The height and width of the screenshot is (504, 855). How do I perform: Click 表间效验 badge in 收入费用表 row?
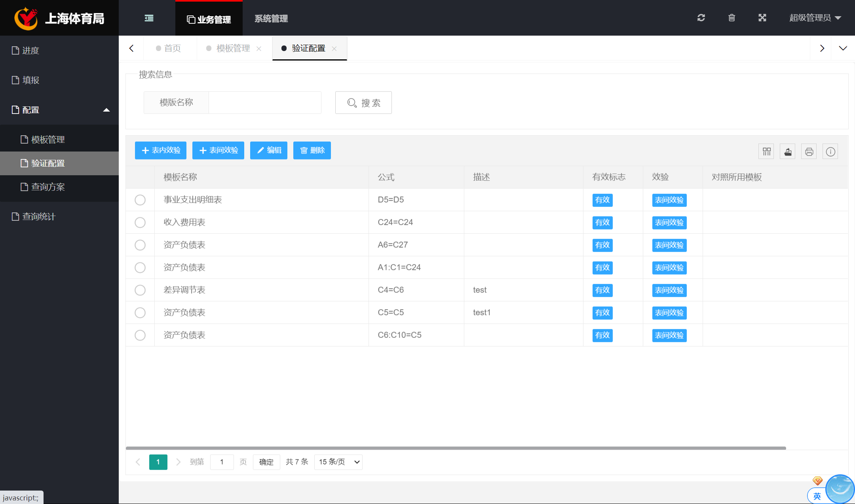(669, 223)
